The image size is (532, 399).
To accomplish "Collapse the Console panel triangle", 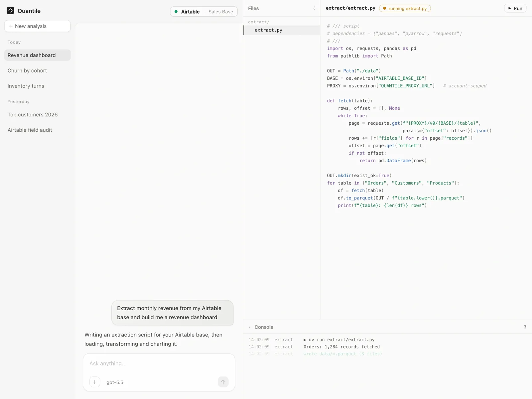I will click(x=250, y=328).
